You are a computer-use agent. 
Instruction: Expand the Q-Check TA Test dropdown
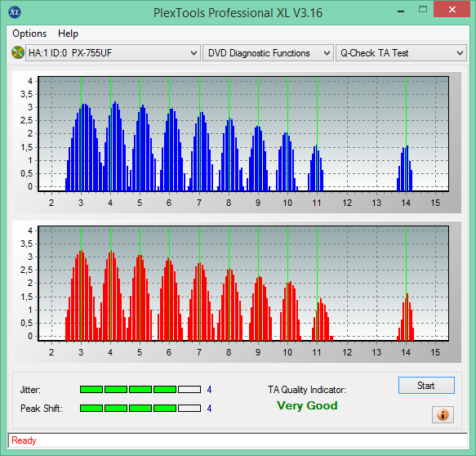(401, 53)
